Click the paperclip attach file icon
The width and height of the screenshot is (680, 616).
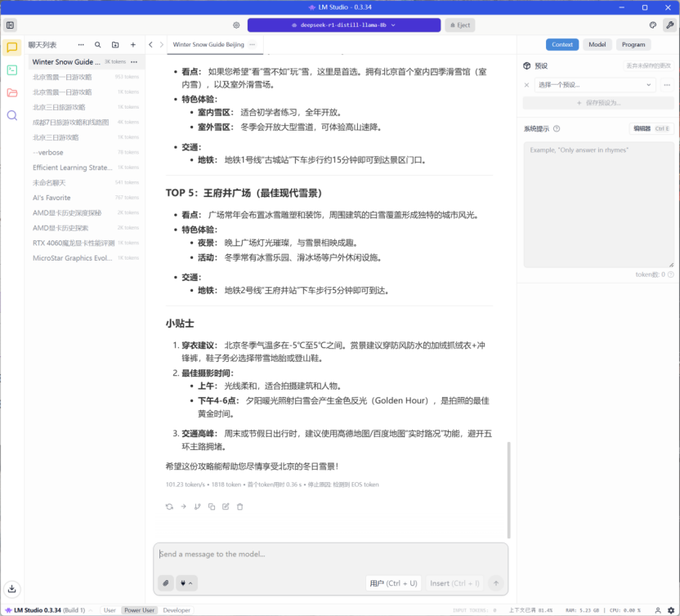(166, 583)
